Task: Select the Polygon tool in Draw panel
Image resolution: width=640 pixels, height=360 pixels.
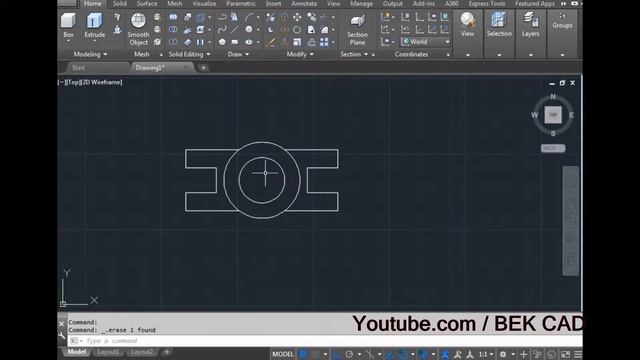Action: (x=222, y=42)
